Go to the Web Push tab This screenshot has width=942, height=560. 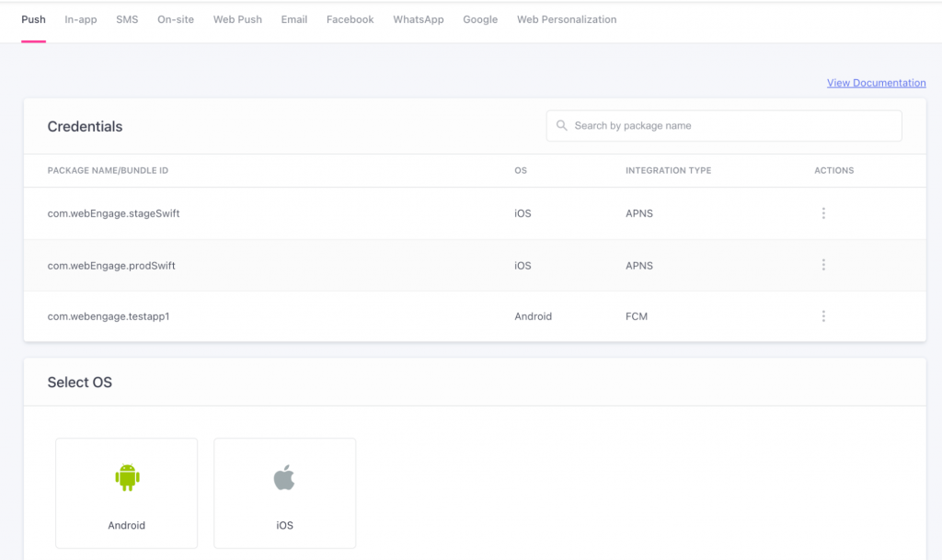tap(237, 19)
